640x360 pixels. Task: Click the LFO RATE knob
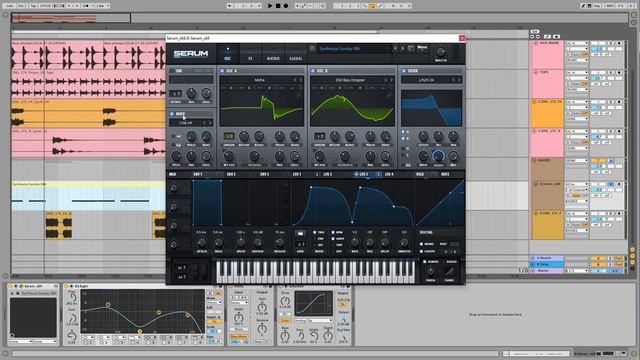point(355,242)
